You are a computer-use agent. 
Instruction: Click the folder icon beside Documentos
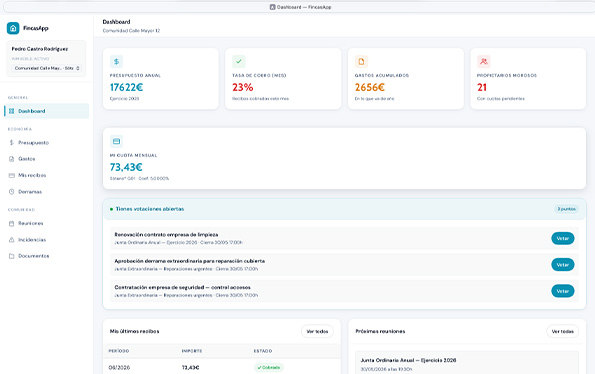tap(11, 256)
